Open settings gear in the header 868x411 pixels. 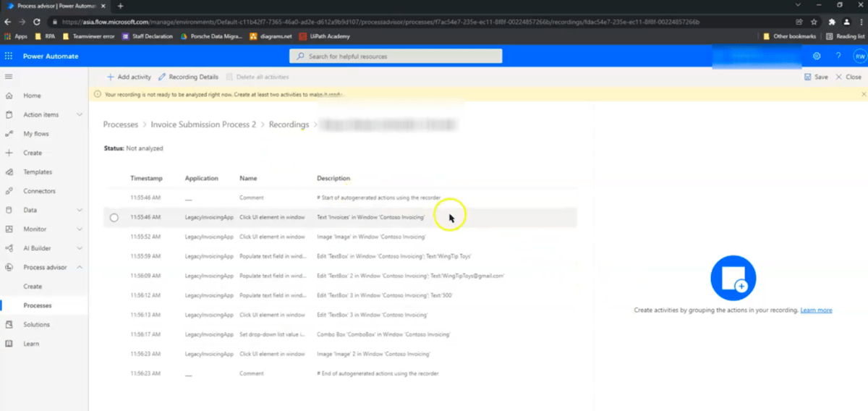(817, 56)
